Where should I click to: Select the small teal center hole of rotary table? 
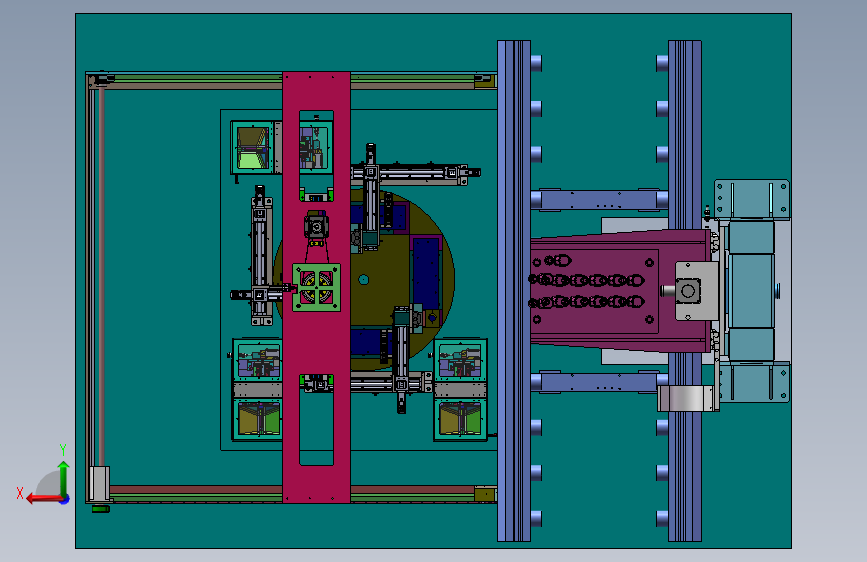[x=363, y=279]
